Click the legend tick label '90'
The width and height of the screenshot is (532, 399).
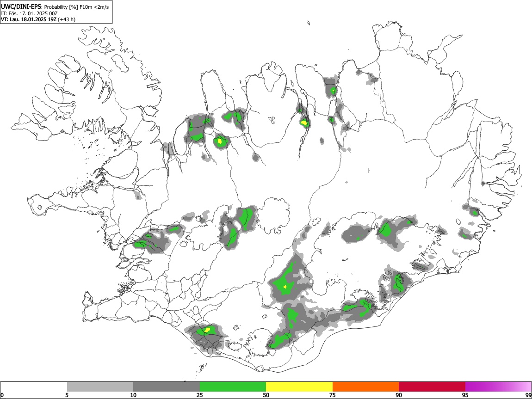(399, 395)
